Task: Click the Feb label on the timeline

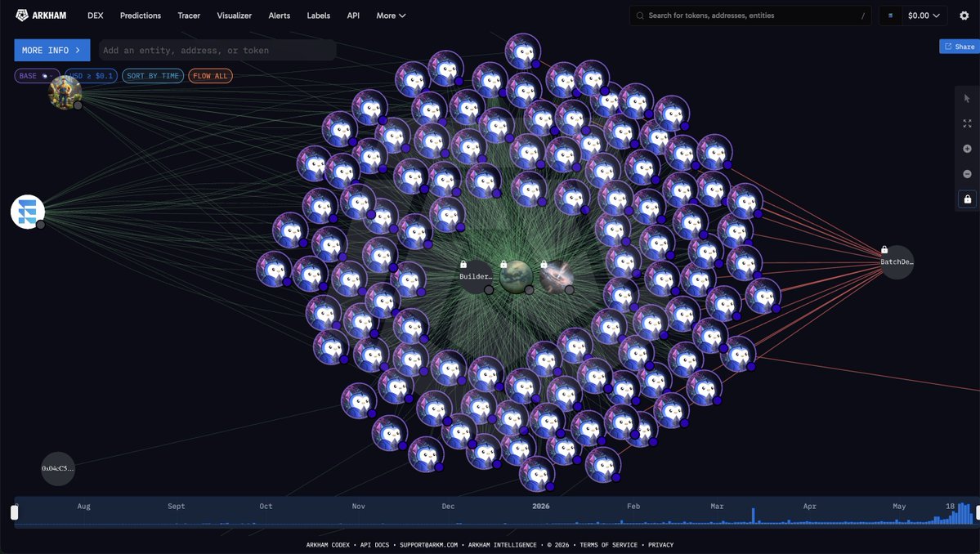Action: tap(633, 506)
